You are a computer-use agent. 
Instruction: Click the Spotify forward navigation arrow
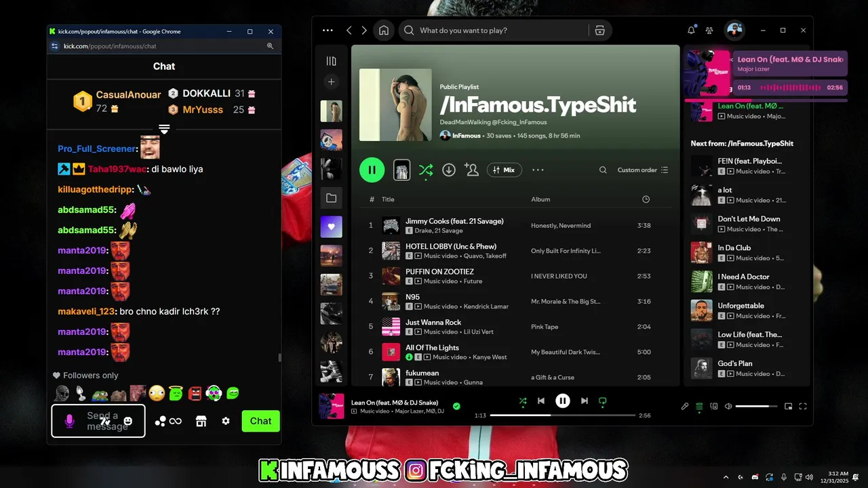click(364, 30)
